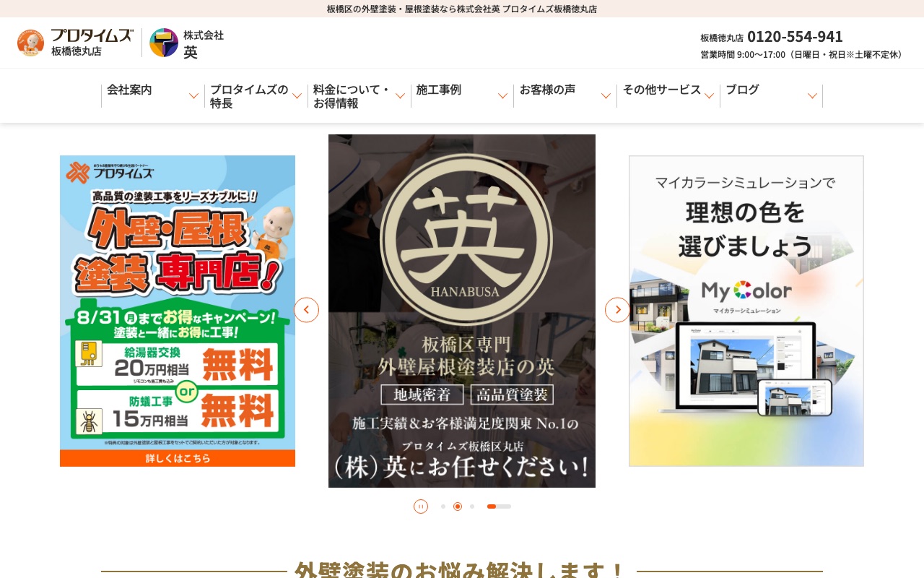Go to previous carousel slide
The width and height of the screenshot is (924, 578).
(306, 310)
